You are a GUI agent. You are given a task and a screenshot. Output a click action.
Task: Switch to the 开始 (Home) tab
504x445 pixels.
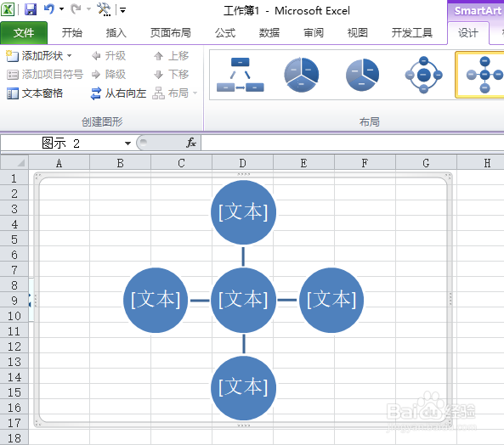[72, 33]
